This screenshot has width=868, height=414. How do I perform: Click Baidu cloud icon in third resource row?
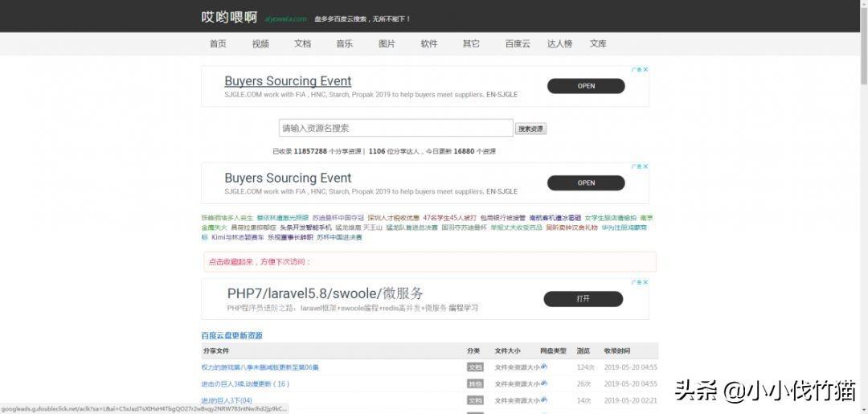tap(544, 400)
